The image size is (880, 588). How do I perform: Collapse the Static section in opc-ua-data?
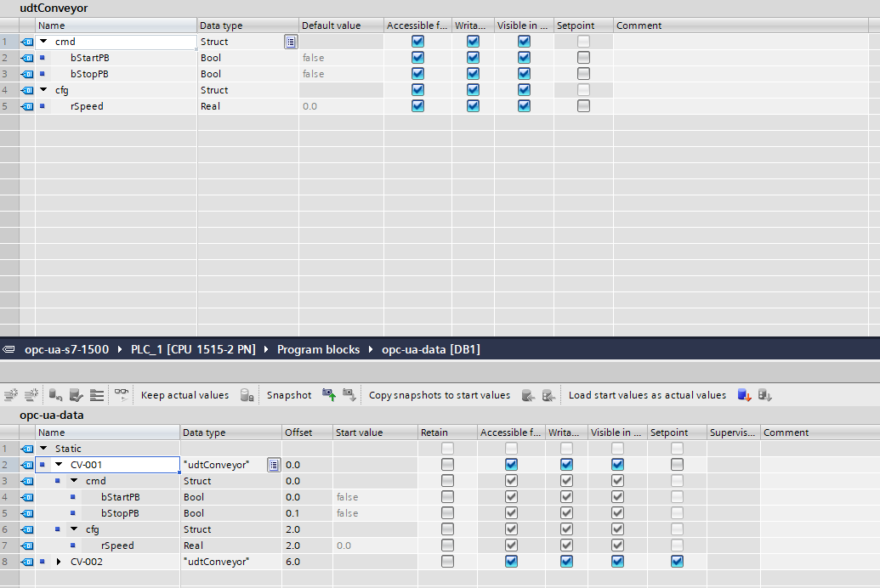point(43,449)
